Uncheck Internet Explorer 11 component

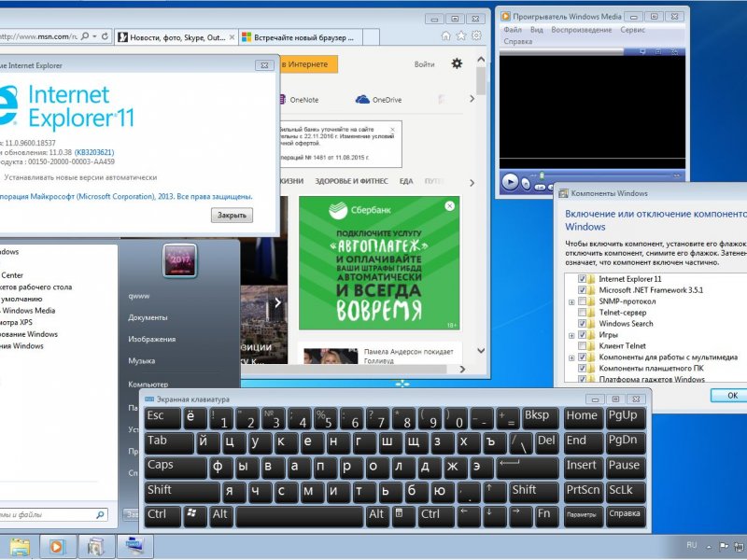pos(582,279)
